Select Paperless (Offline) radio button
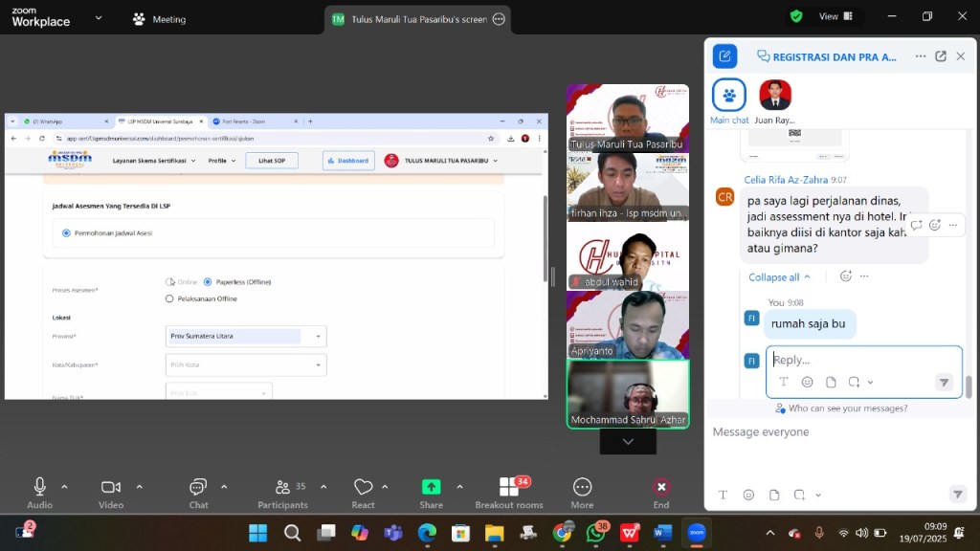The width and height of the screenshot is (980, 551). point(208,282)
